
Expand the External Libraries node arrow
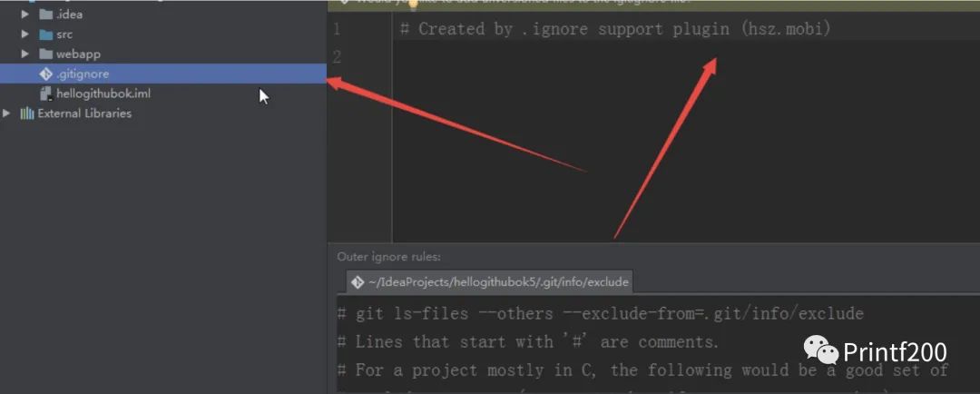(7, 113)
